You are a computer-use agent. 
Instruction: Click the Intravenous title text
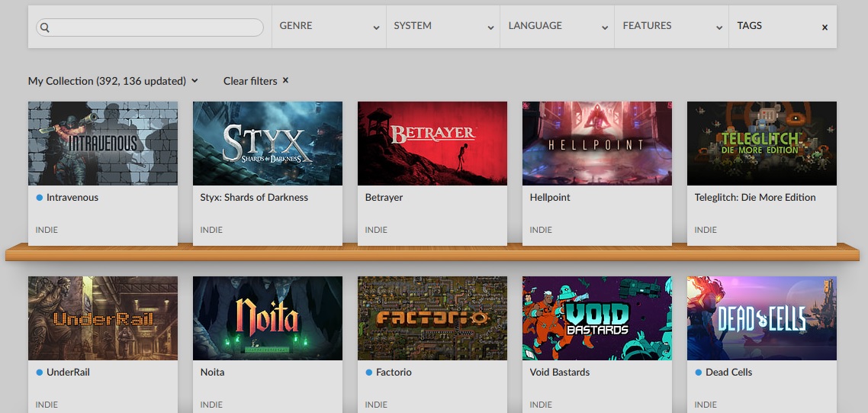coord(72,198)
